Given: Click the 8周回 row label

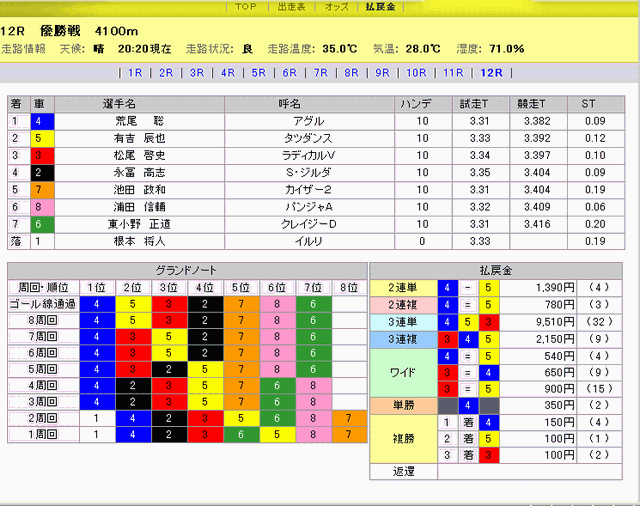Looking at the screenshot, I should [43, 320].
